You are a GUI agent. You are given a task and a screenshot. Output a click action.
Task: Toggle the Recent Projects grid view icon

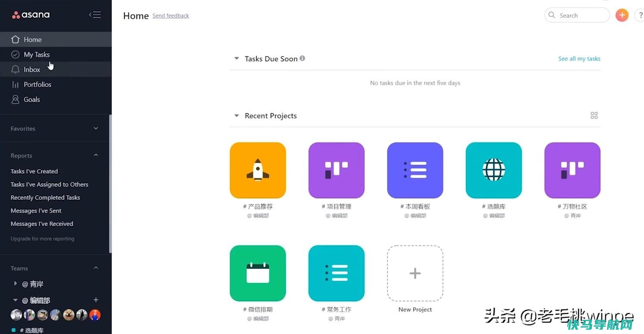[x=594, y=115]
